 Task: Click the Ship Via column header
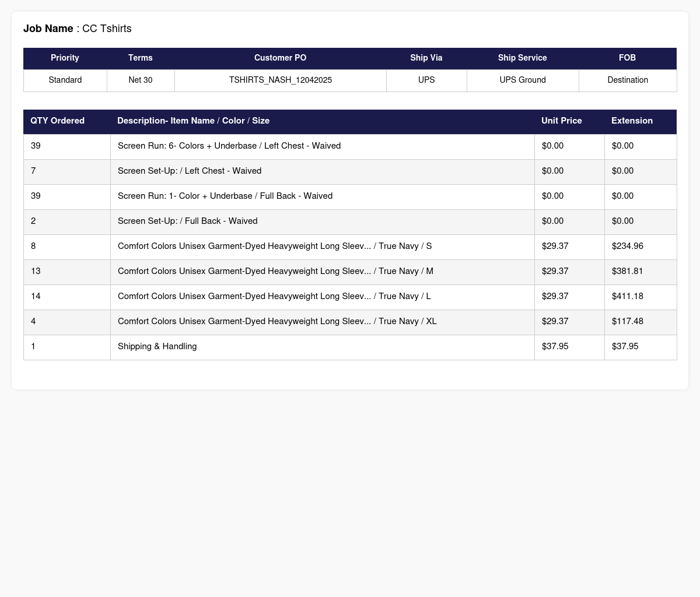pyautogui.click(x=426, y=58)
